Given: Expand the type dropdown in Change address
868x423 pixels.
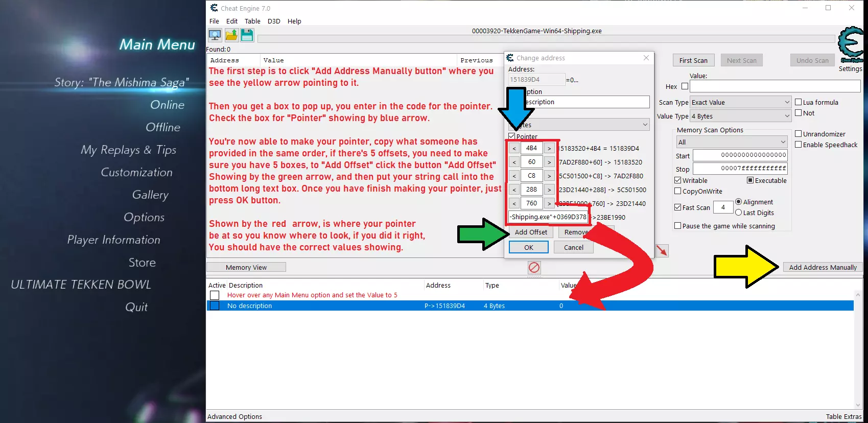Looking at the screenshot, I should point(579,125).
